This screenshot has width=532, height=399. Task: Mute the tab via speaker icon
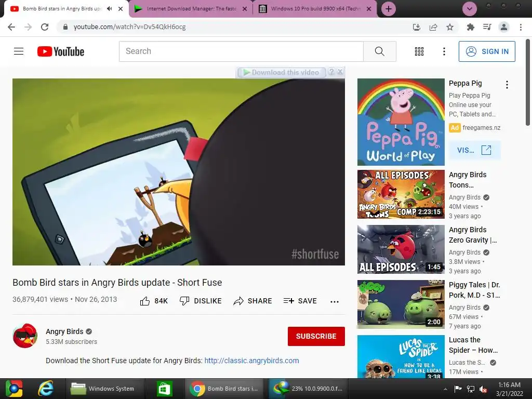[x=109, y=9]
